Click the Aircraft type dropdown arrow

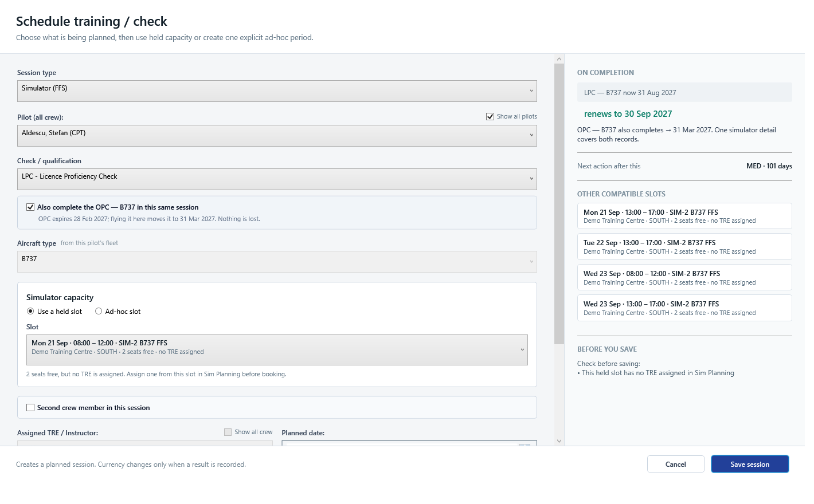pos(531,262)
